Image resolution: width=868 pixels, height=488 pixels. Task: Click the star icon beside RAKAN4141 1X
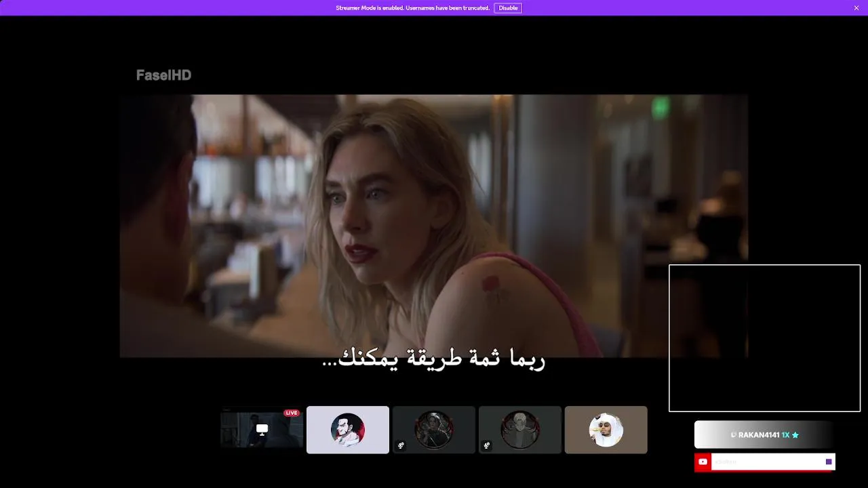795,435
